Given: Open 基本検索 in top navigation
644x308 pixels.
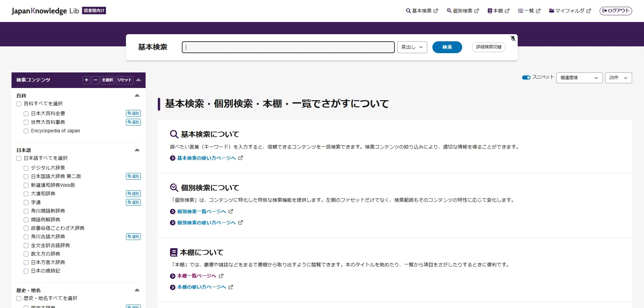Looking at the screenshot, I should (x=422, y=11).
